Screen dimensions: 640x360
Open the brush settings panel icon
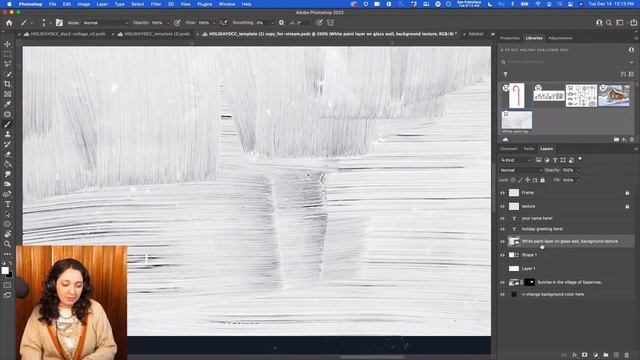pos(59,23)
